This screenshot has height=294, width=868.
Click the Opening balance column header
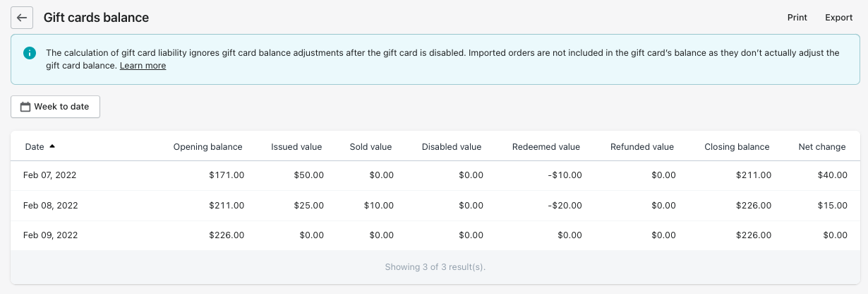pyautogui.click(x=207, y=147)
